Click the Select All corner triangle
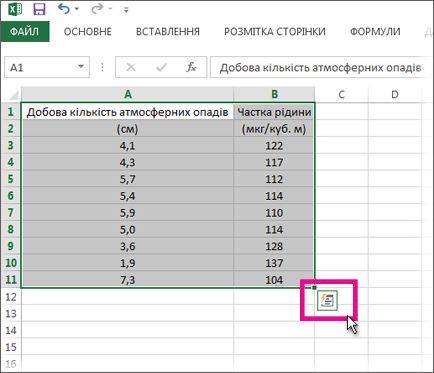 pyautogui.click(x=13, y=95)
